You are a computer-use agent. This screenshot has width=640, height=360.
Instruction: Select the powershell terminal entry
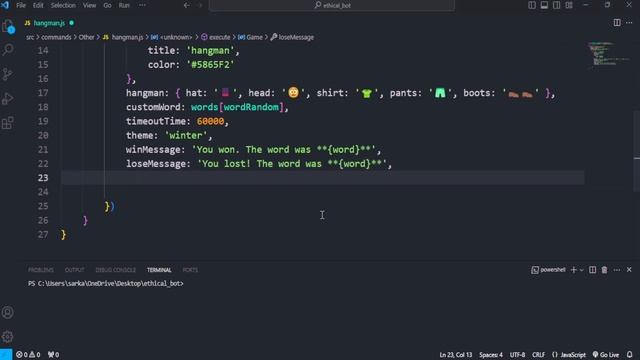click(548, 270)
